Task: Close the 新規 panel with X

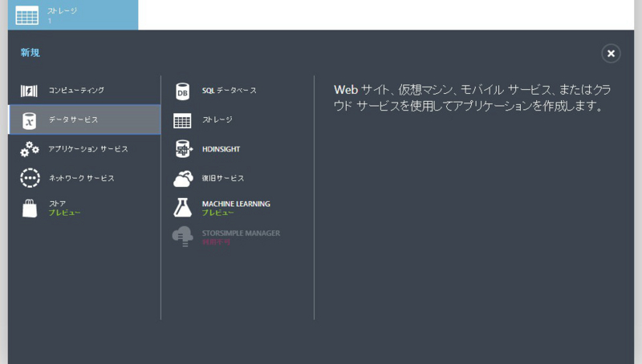Action: point(611,54)
